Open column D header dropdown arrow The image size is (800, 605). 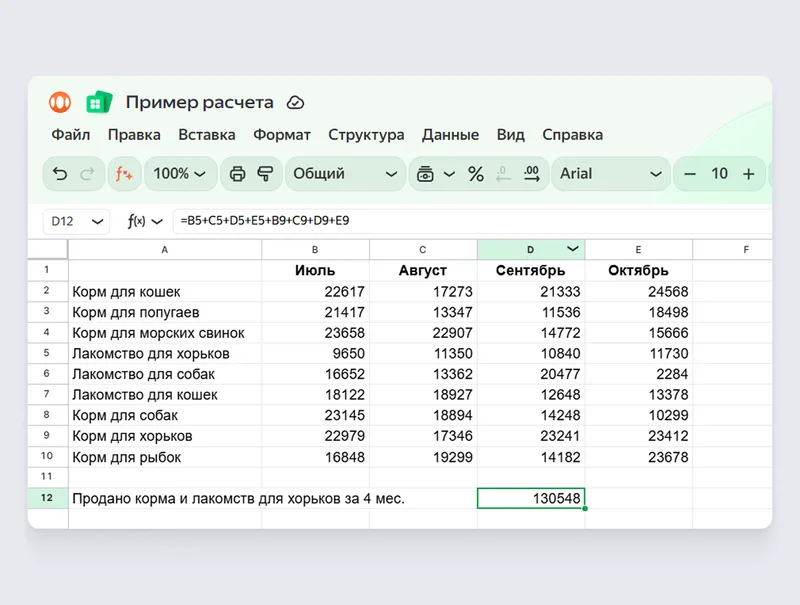[573, 249]
